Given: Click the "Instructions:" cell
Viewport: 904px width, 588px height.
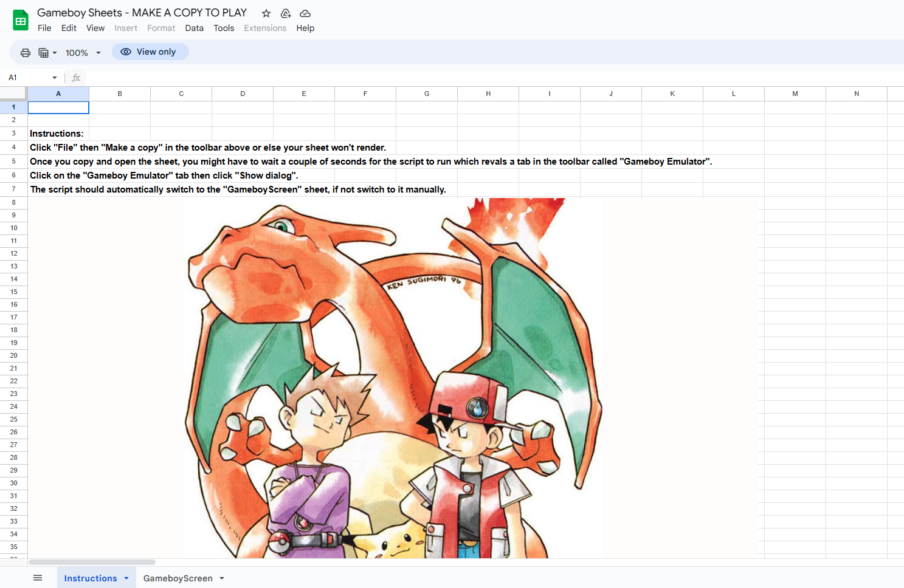Looking at the screenshot, I should click(x=58, y=134).
